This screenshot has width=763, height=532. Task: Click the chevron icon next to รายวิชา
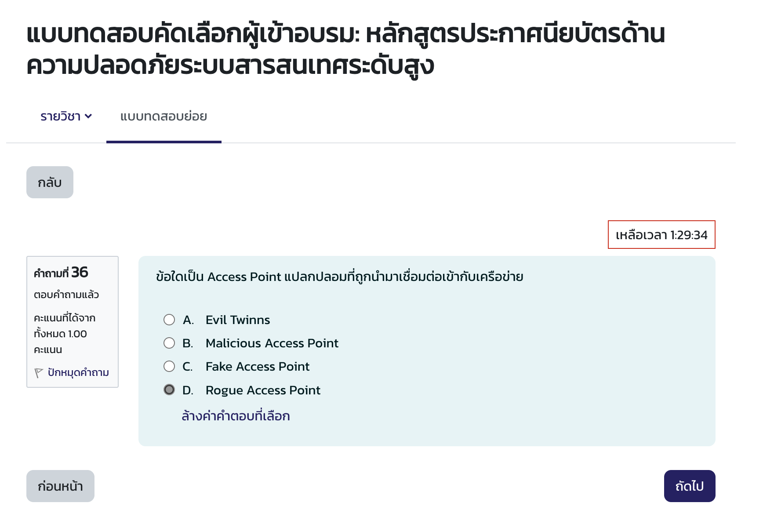[x=89, y=117]
